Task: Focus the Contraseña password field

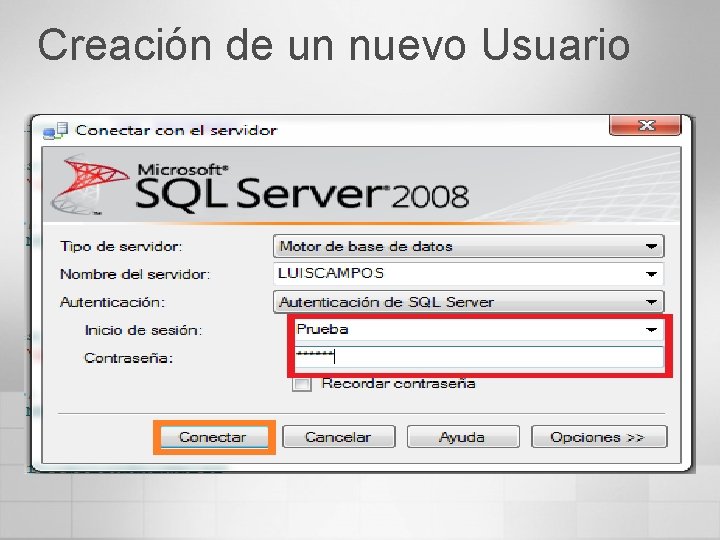Action: click(479, 357)
